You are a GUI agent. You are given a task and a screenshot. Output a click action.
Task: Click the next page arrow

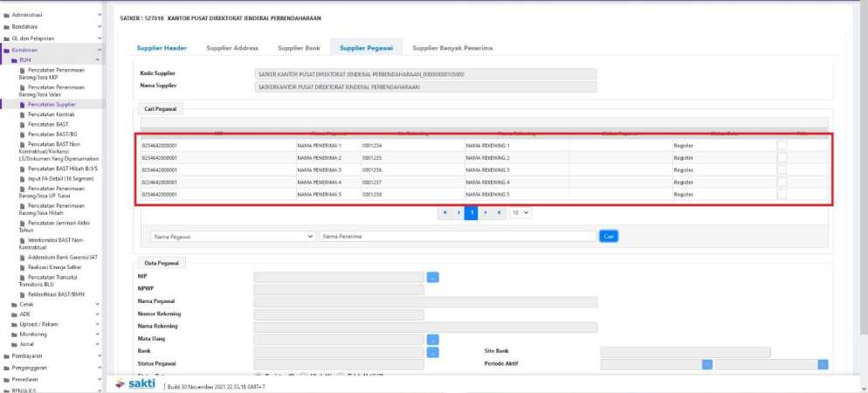[486, 212]
